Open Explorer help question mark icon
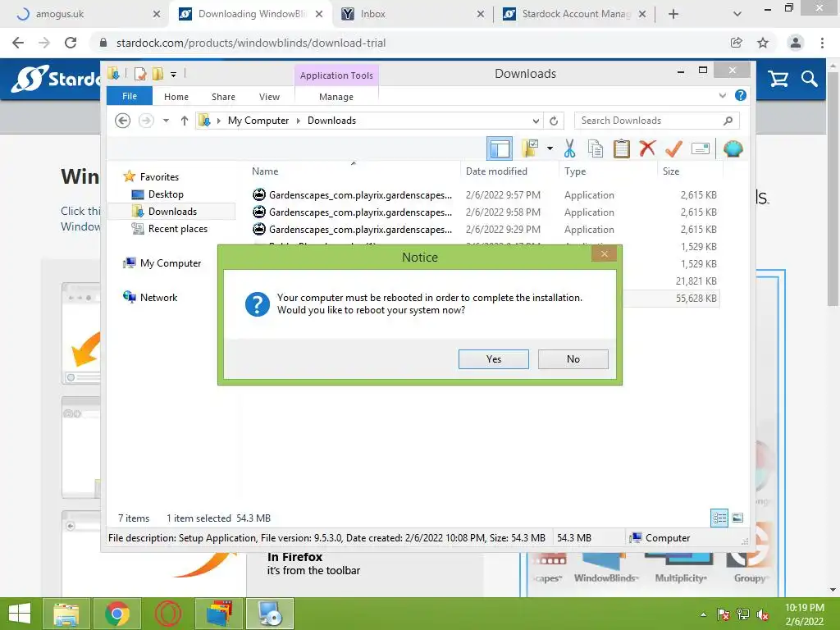Image resolution: width=840 pixels, height=630 pixels. [741, 95]
